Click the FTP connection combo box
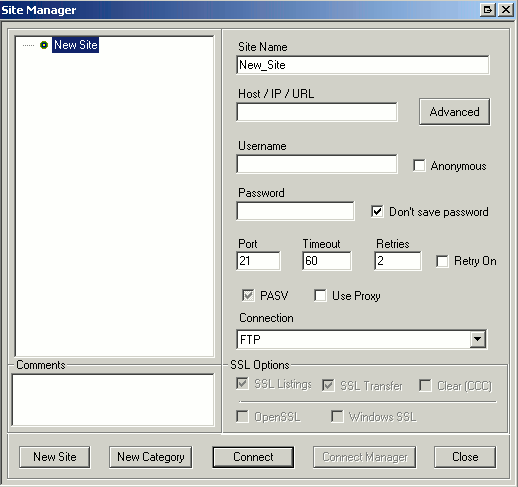 361,339
